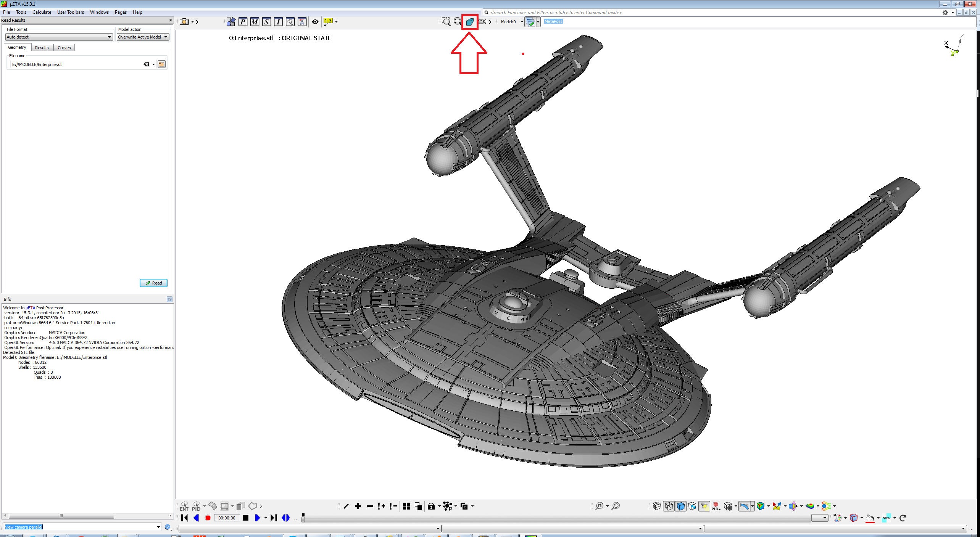The image size is (980, 537).
Task: Click the animation state slider handle
Action: click(303, 518)
